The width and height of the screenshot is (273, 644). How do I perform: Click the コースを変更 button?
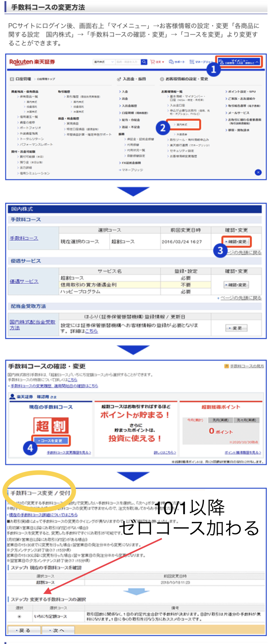pyautogui.click(x=51, y=440)
